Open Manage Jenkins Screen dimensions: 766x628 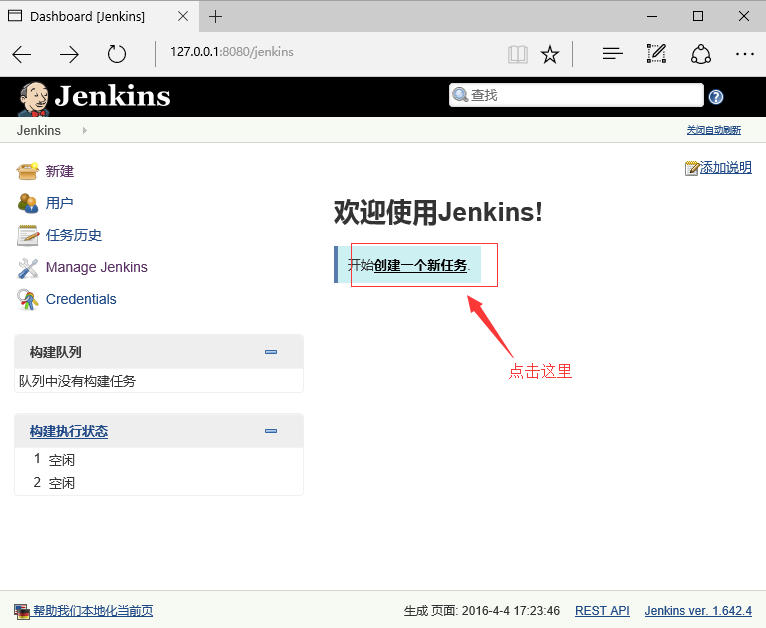pyautogui.click(x=97, y=267)
